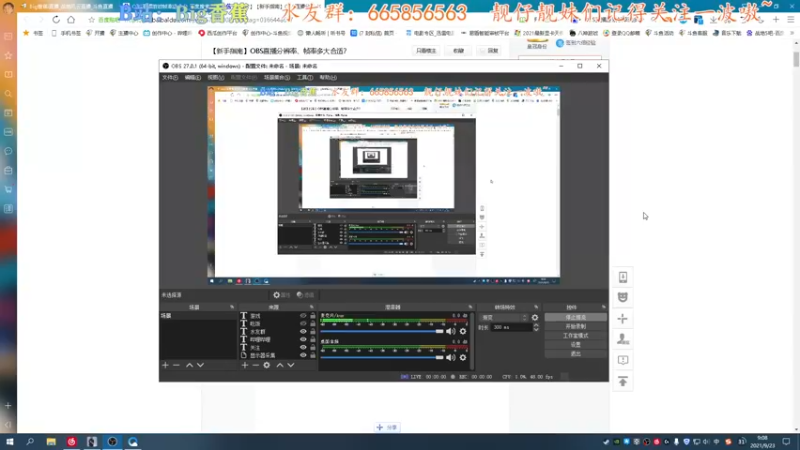Move source down in Sources panel
Image resolution: width=800 pixels, height=450 pixels.
pos(291,365)
